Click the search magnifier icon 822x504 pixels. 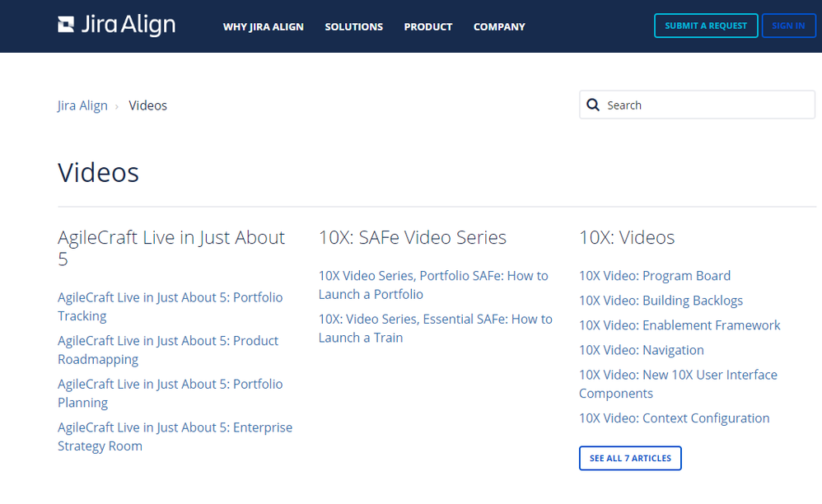click(593, 105)
